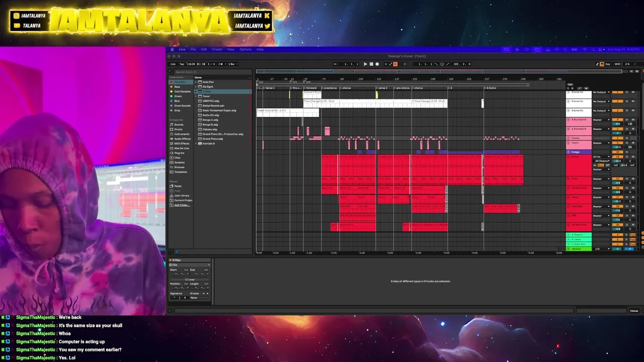Select Grand Piano.adg preset
Viewport: 644px width, 362px height.
213,139
